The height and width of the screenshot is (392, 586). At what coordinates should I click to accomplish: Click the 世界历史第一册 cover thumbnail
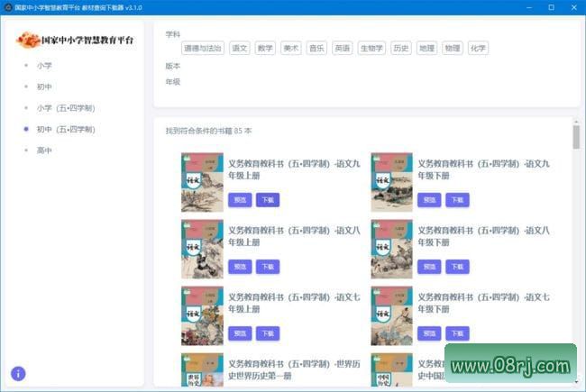202,370
